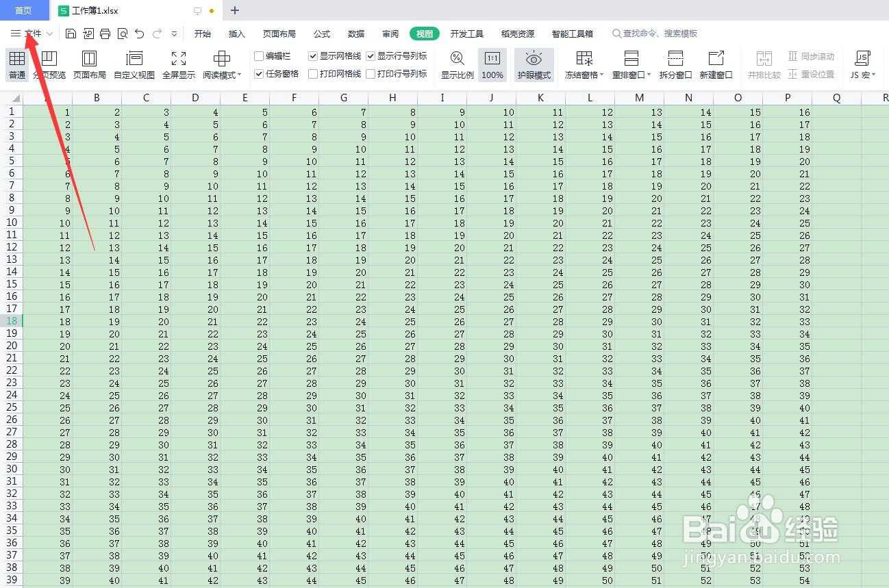Screen dimensions: 889x588
Task: Click the Print icon in quick access toolbar
Action: [x=105, y=34]
